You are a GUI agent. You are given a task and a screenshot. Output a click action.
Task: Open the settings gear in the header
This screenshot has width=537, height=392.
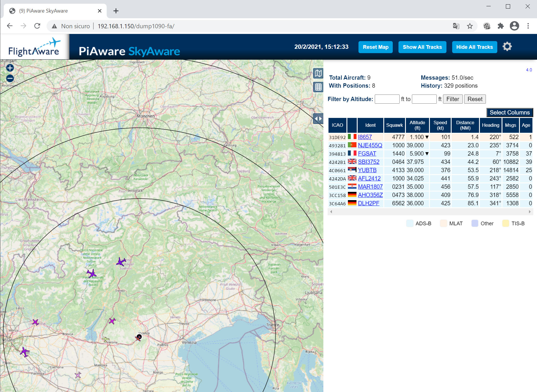point(507,47)
